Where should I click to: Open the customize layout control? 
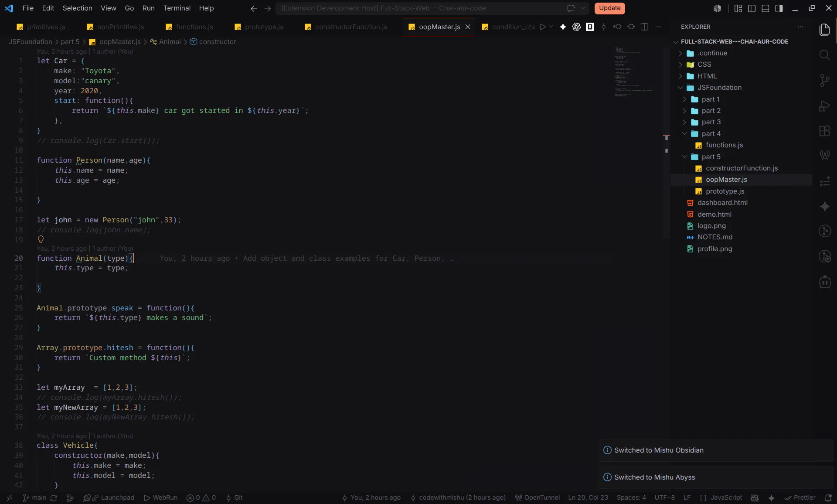(x=738, y=8)
